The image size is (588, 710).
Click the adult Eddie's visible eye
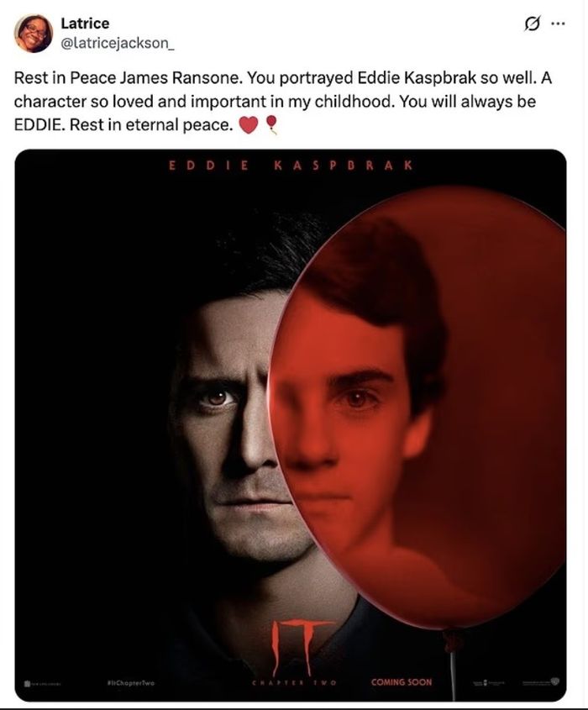[x=216, y=398]
